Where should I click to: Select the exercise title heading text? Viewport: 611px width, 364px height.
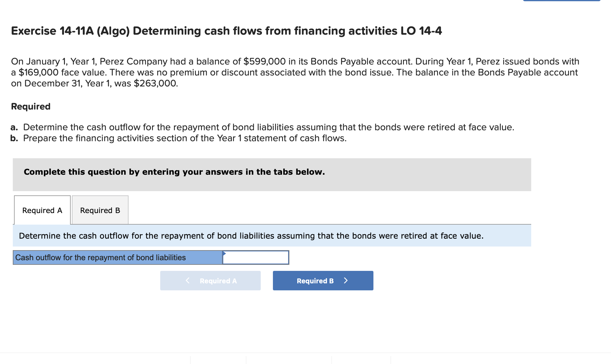tap(226, 30)
